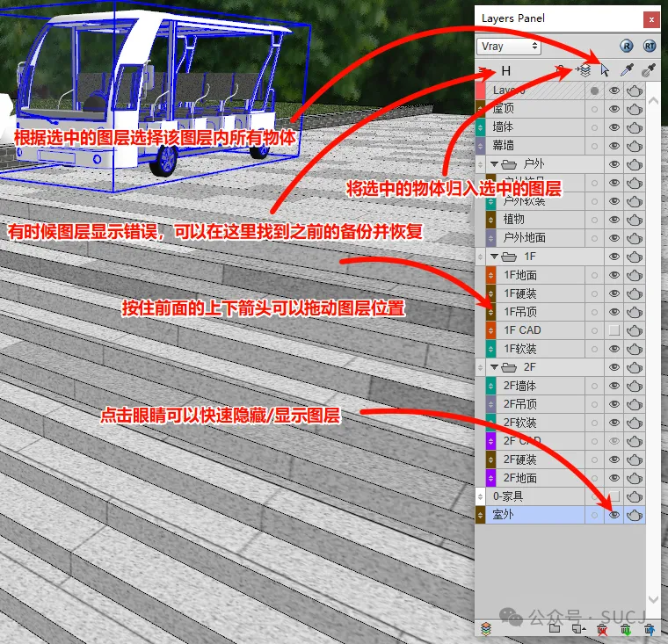Click the trash icon with red X

pos(602,629)
